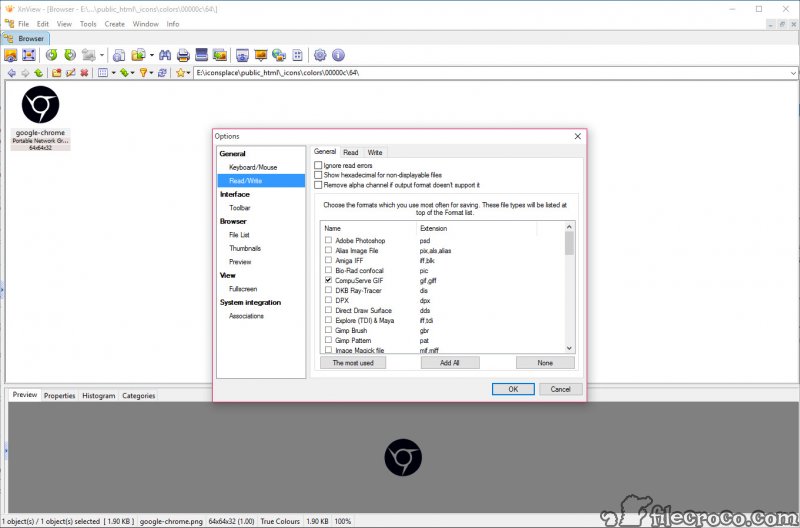Uncheck the CompuServe GIF format checkbox
Image resolution: width=800 pixels, height=528 pixels.
pyautogui.click(x=329, y=280)
